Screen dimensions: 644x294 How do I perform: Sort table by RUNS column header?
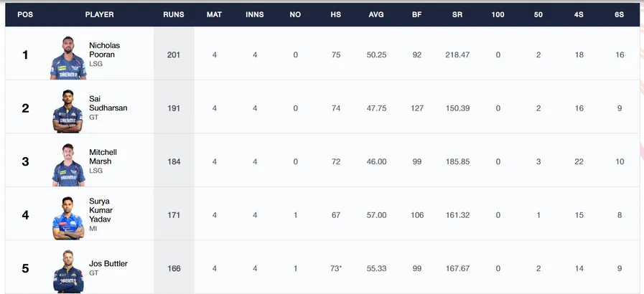(174, 14)
